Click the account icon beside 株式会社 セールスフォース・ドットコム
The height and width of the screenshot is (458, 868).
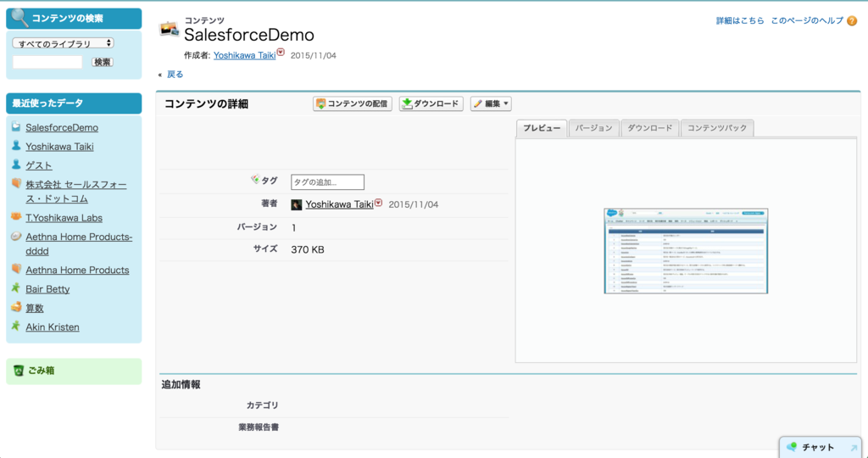tap(16, 183)
